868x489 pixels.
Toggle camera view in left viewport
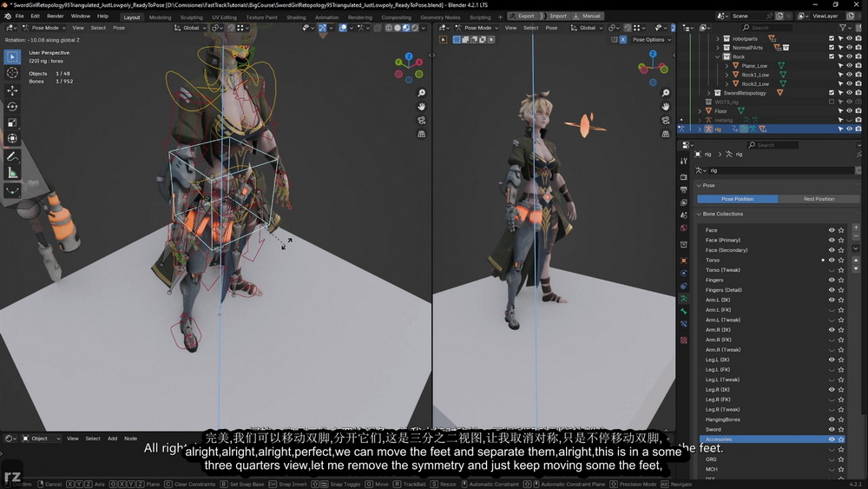coord(421,120)
